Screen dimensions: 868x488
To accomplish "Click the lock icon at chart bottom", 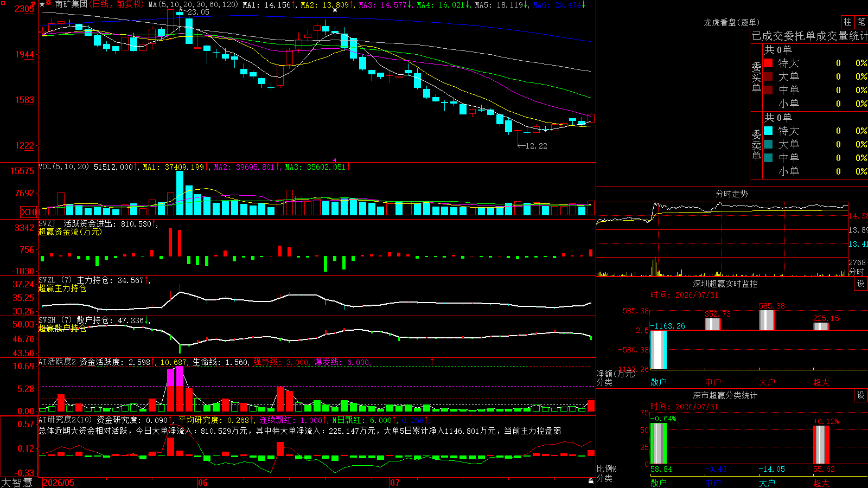I will [x=591, y=481].
